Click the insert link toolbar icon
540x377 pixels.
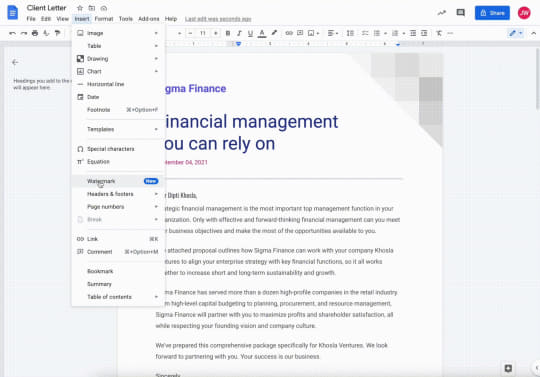pyautogui.click(x=289, y=33)
